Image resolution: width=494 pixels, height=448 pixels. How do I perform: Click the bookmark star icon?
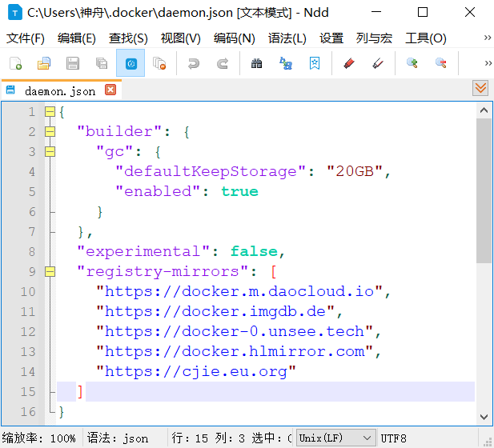[315, 63]
